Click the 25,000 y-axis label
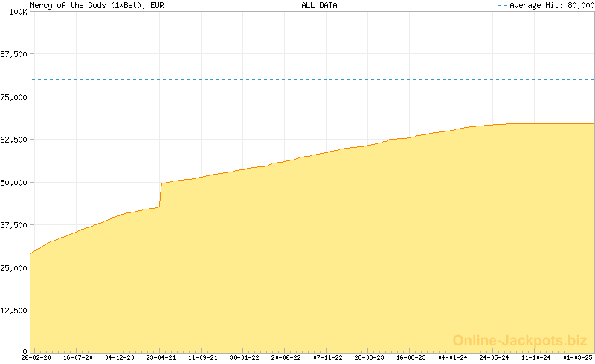 click(14, 268)
